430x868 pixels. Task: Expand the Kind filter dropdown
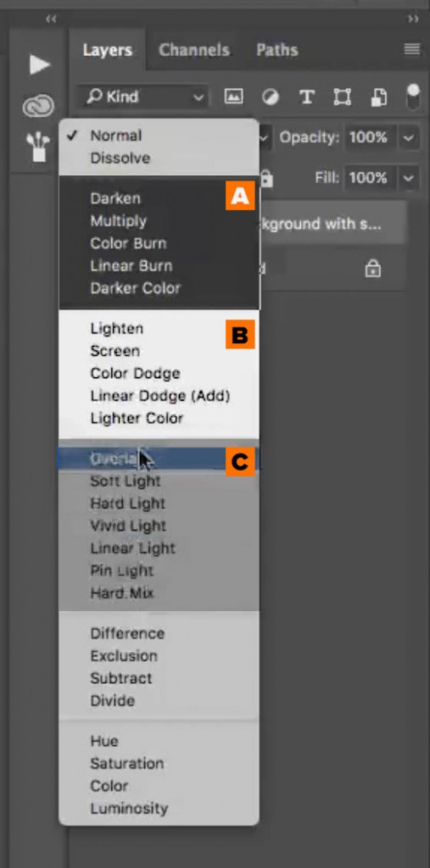(142, 97)
